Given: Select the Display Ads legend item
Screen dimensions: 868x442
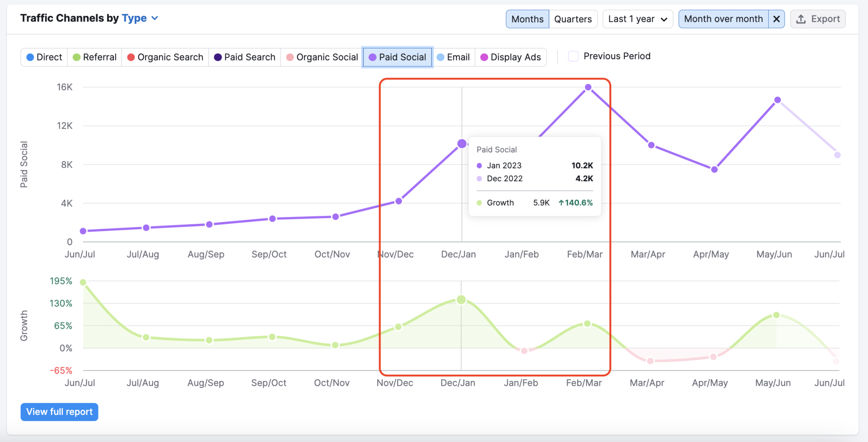Looking at the screenshot, I should 510,57.
